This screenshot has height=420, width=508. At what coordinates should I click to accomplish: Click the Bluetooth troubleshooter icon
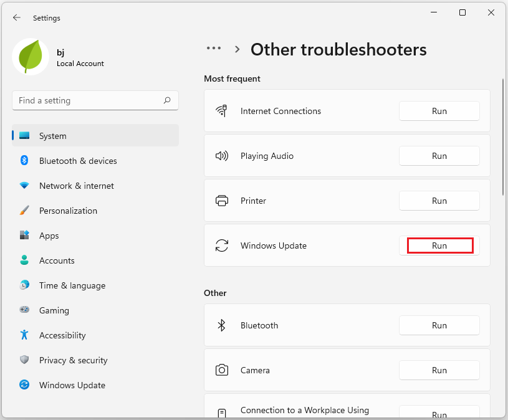point(222,325)
